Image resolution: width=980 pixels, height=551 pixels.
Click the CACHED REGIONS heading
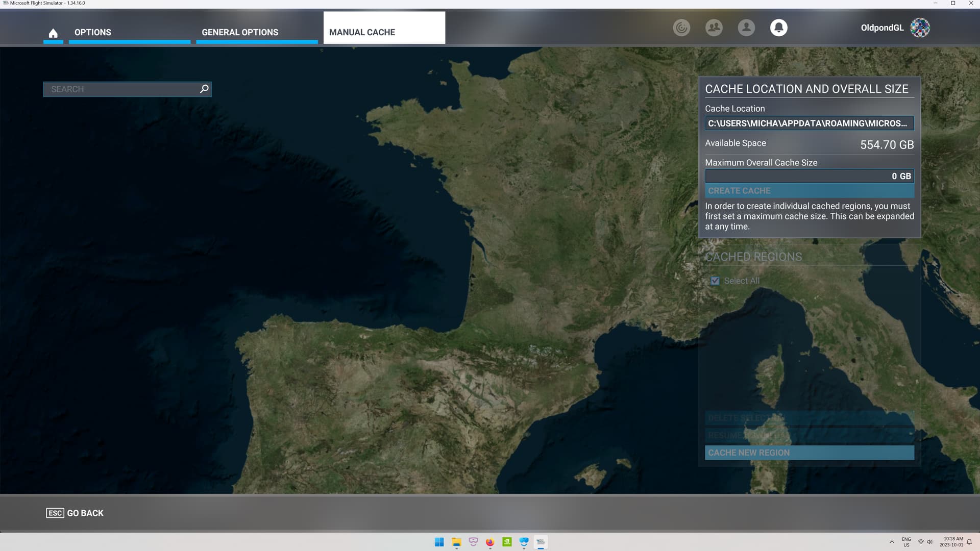click(753, 257)
